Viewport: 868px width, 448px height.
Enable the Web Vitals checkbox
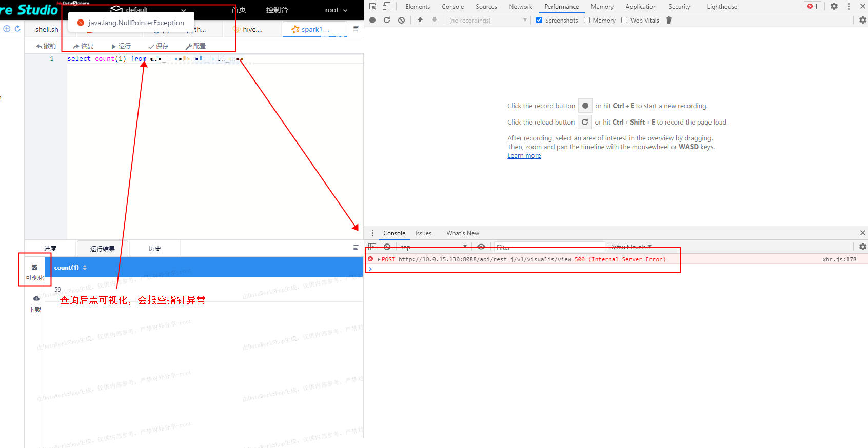(x=624, y=20)
